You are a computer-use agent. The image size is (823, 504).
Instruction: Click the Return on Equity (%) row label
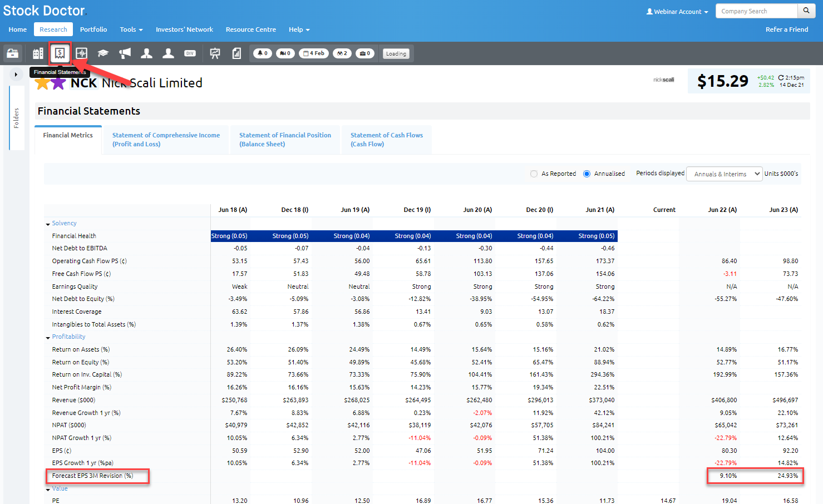[81, 362]
